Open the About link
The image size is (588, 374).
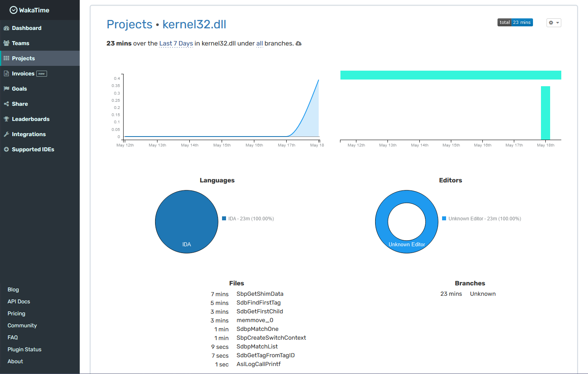15,361
